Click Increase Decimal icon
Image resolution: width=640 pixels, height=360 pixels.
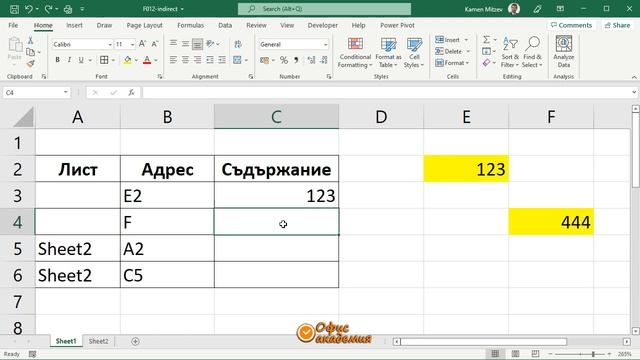[x=311, y=60]
